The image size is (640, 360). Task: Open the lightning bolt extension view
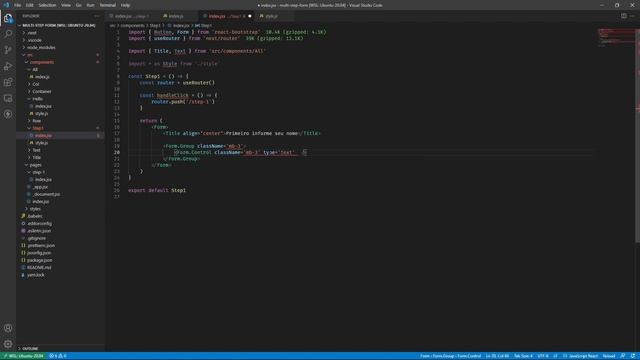click(x=8, y=115)
